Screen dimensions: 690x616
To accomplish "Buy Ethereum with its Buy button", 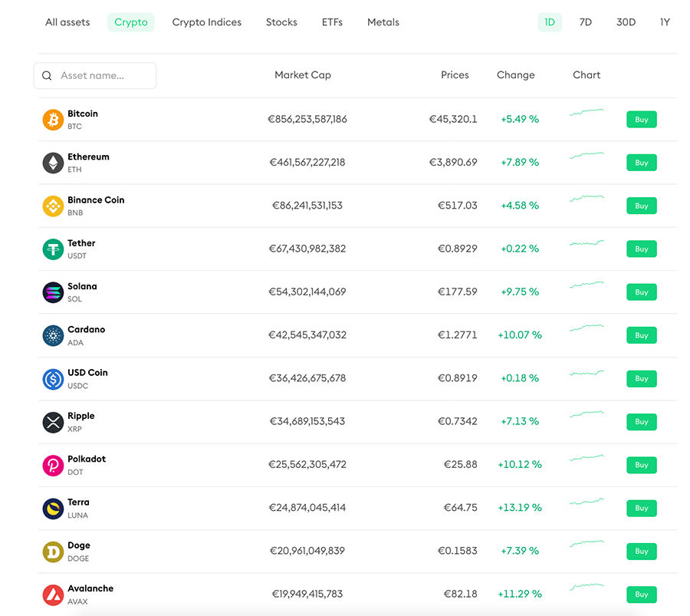I will 642,163.
